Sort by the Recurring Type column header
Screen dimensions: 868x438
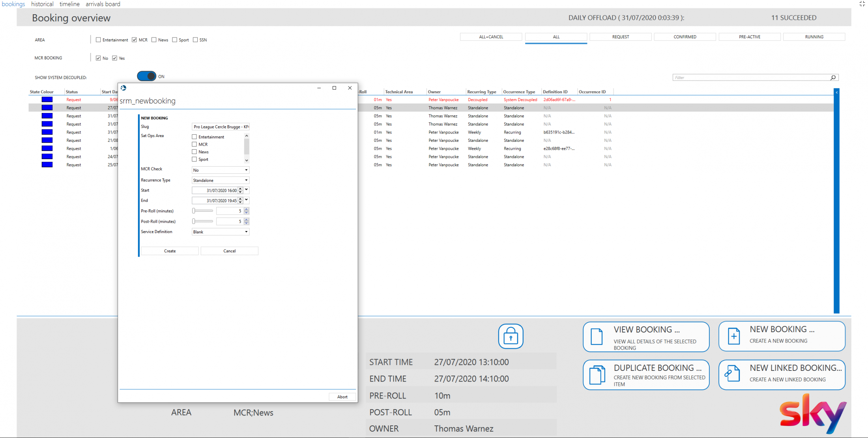pyautogui.click(x=482, y=92)
